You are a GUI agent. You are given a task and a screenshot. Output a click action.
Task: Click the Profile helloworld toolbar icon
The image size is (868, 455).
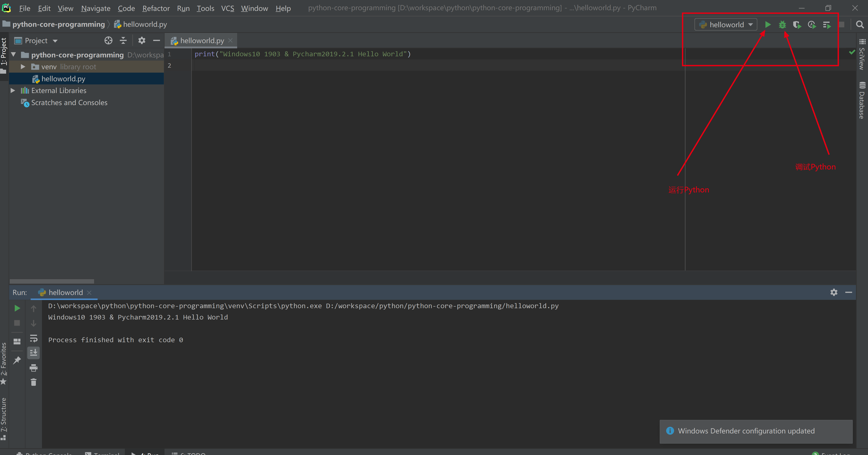tap(812, 25)
